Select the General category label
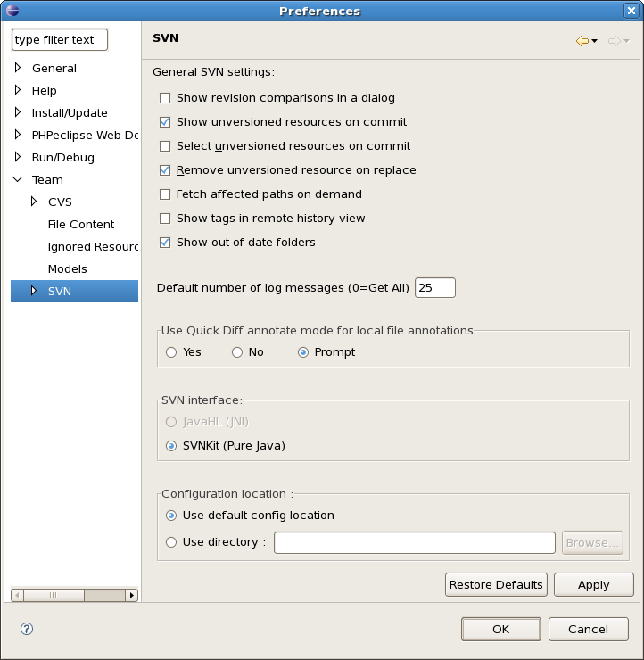Image resolution: width=644 pixels, height=660 pixels. click(54, 68)
